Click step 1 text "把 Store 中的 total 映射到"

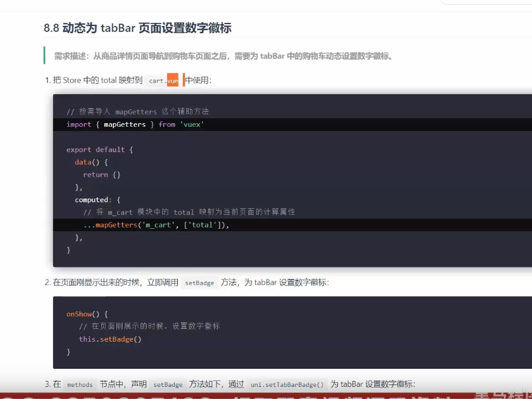(97, 80)
